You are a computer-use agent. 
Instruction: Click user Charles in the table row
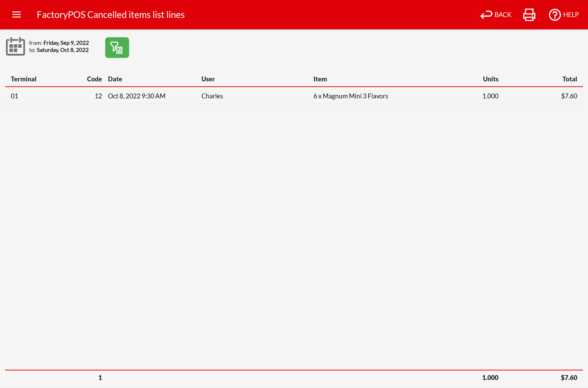(212, 96)
